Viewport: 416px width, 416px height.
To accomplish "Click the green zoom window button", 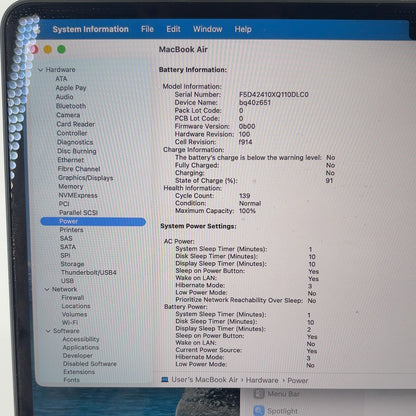I will point(61,49).
